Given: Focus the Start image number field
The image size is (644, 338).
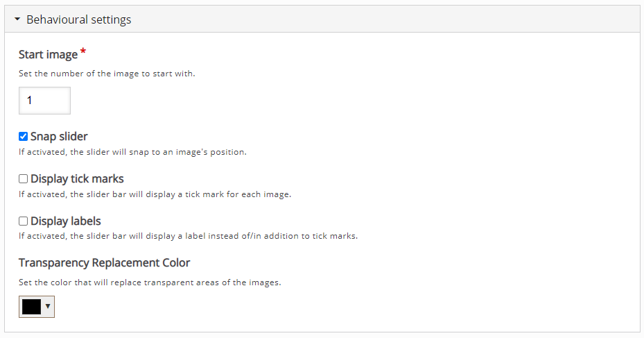Looking at the screenshot, I should [x=44, y=101].
